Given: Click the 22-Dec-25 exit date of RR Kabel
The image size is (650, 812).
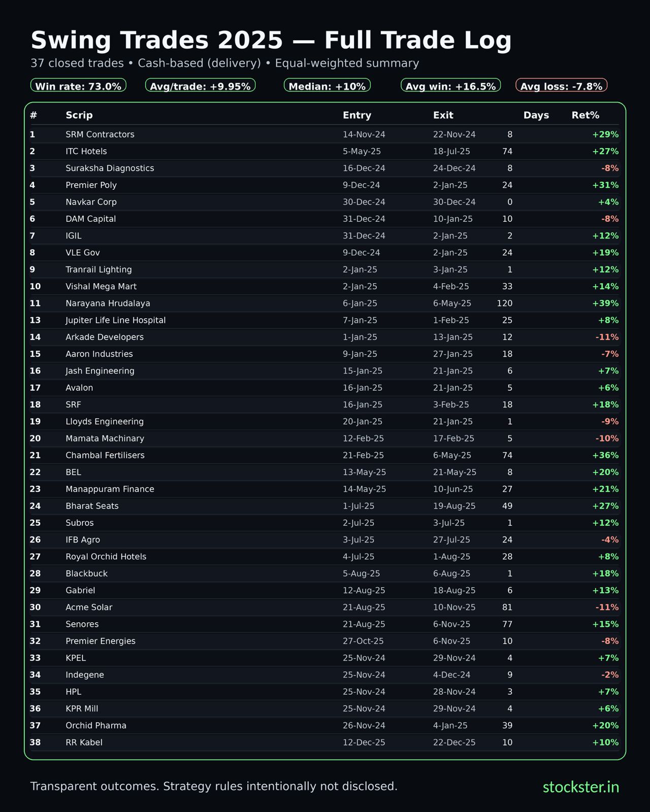Looking at the screenshot, I should point(454,742).
